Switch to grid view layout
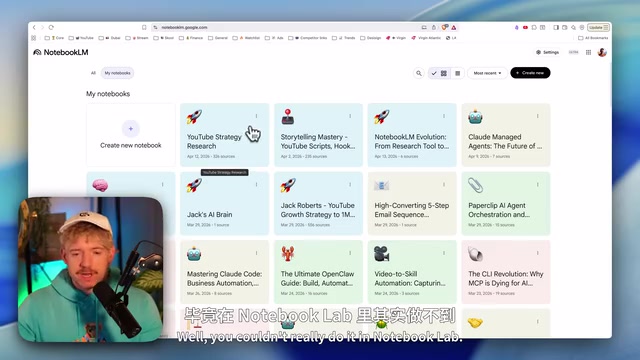The height and width of the screenshot is (360, 640). (440, 73)
